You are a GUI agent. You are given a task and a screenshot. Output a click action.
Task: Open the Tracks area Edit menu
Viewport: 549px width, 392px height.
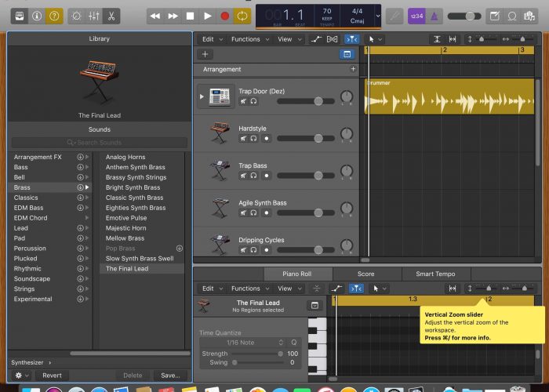click(213, 39)
